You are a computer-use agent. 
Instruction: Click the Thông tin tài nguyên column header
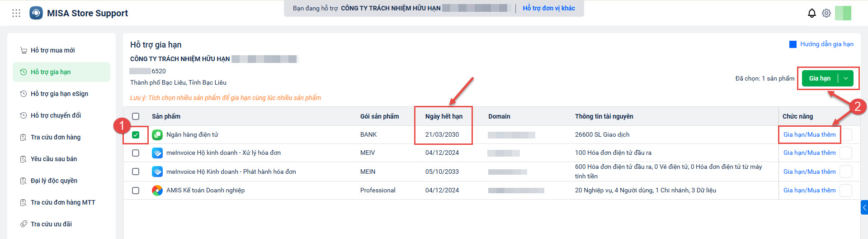[x=604, y=116]
